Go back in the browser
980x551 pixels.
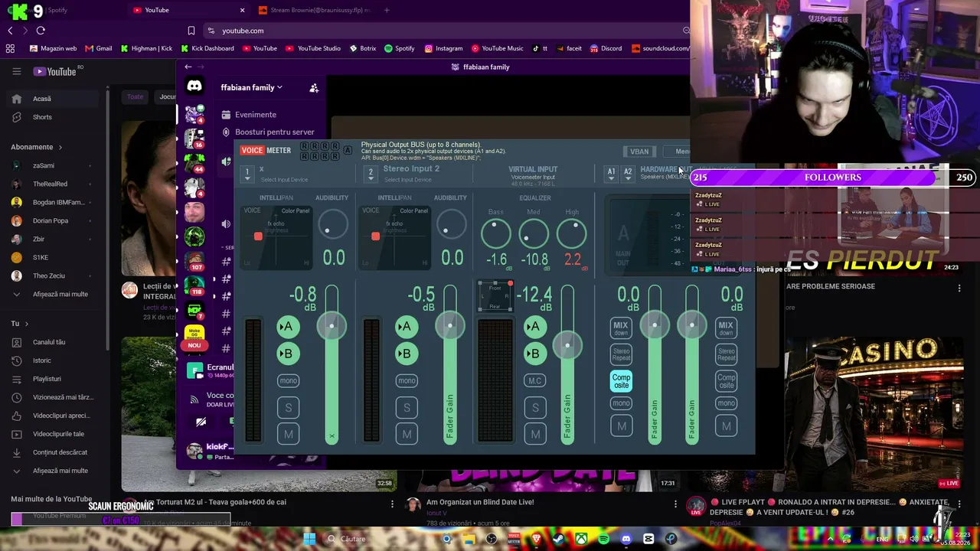pos(10,31)
